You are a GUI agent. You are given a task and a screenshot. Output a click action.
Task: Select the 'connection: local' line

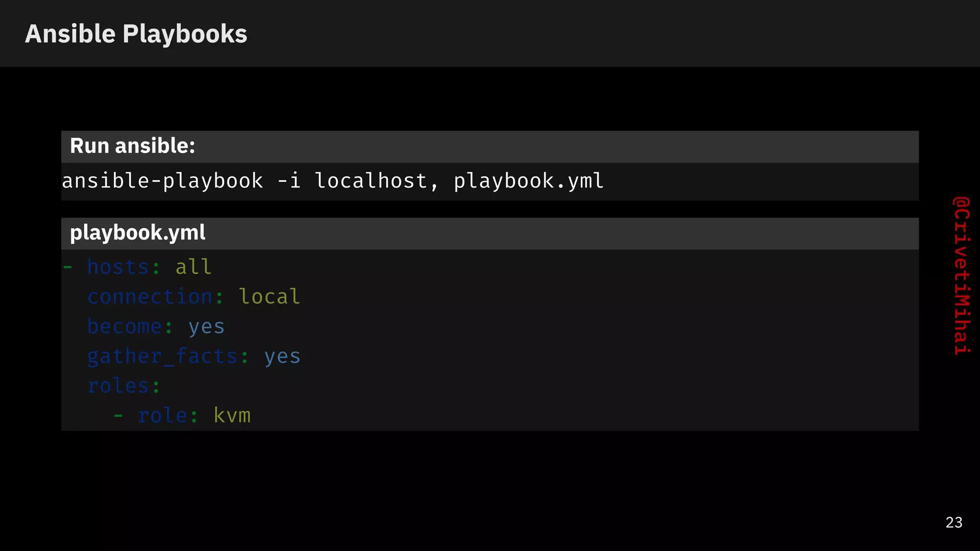(194, 297)
